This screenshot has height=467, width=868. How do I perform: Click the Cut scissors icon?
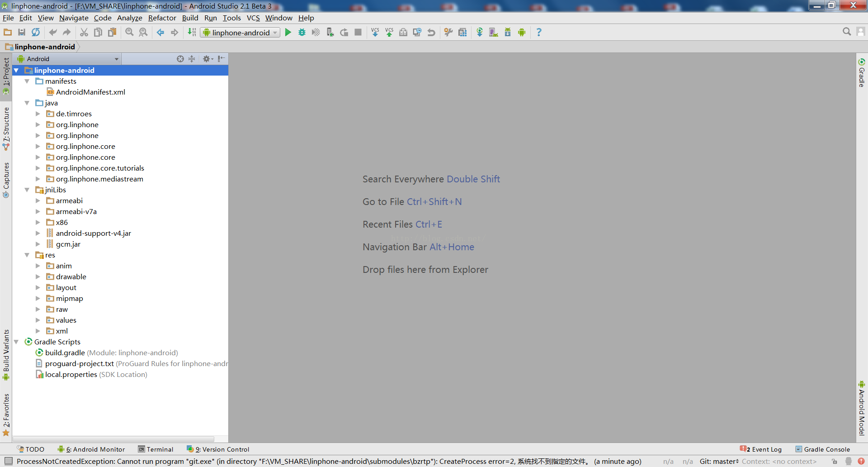(x=84, y=32)
